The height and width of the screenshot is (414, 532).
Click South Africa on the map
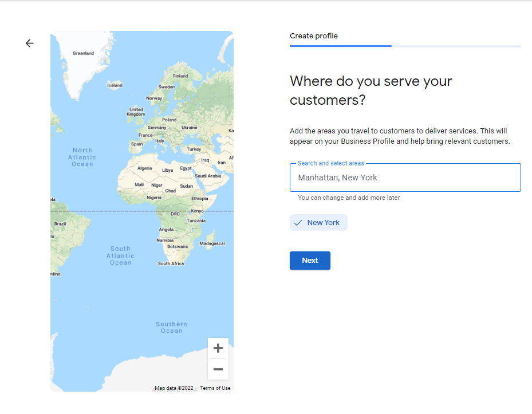tap(171, 263)
